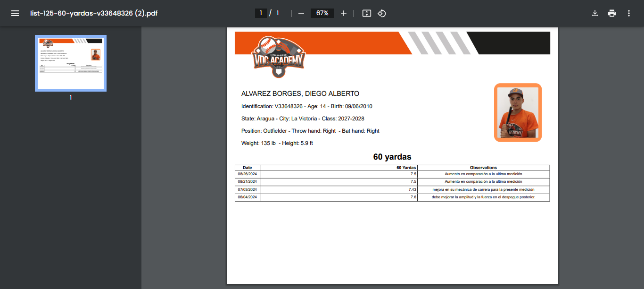Select the page 1 thumbnail in sidebar
Viewport: 644px width, 289px height.
71,63
